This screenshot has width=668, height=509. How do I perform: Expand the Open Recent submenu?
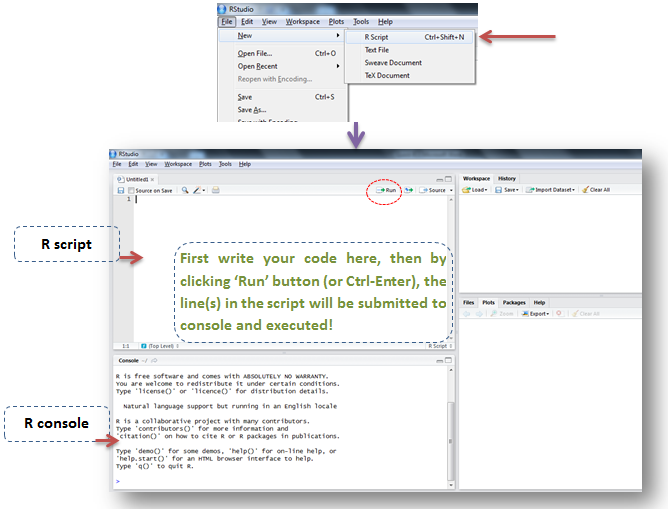tap(282, 66)
